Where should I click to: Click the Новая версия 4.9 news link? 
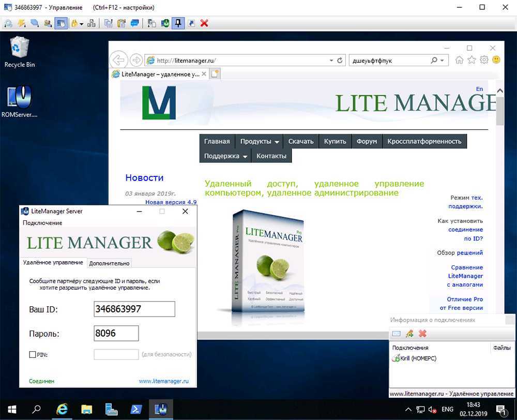tap(171, 202)
